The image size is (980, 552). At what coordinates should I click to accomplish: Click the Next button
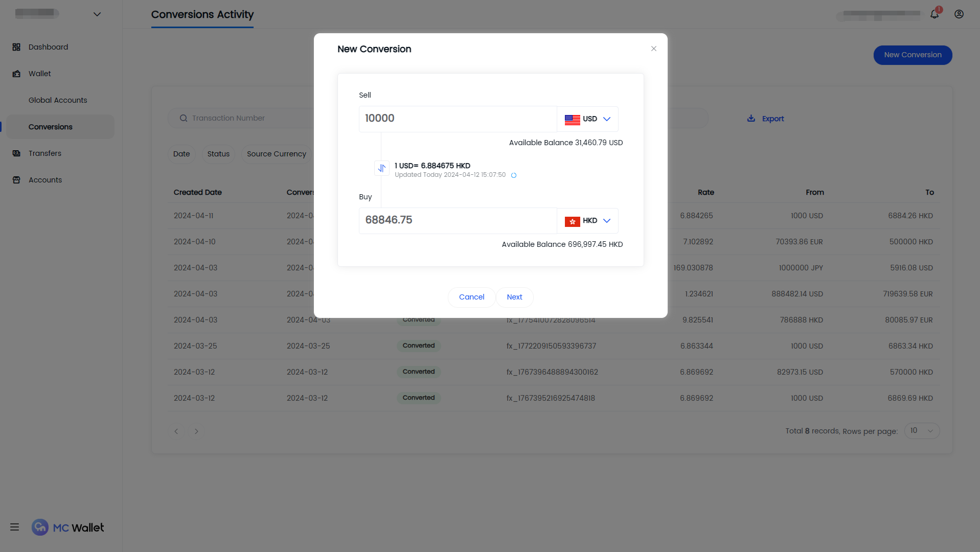(x=514, y=297)
